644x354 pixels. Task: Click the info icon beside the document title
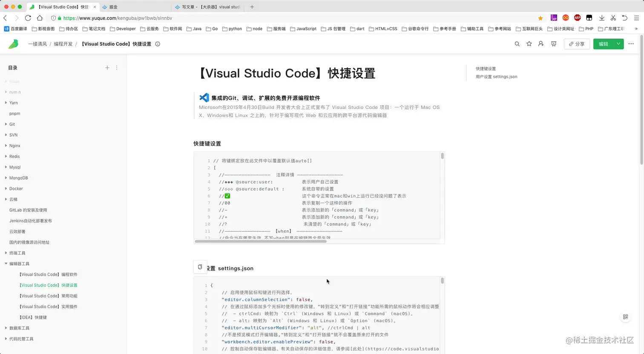tap(158, 44)
